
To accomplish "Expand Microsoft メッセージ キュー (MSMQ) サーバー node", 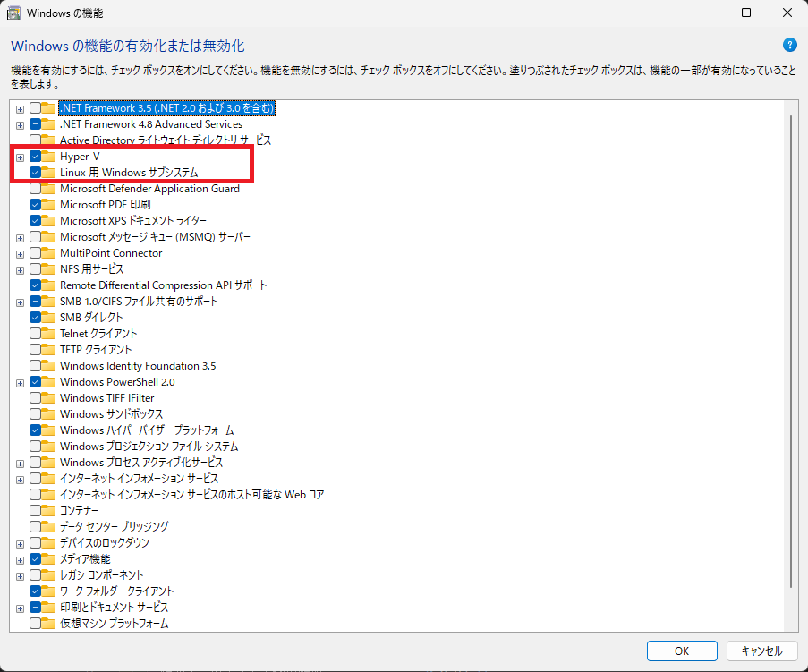I will (20, 238).
